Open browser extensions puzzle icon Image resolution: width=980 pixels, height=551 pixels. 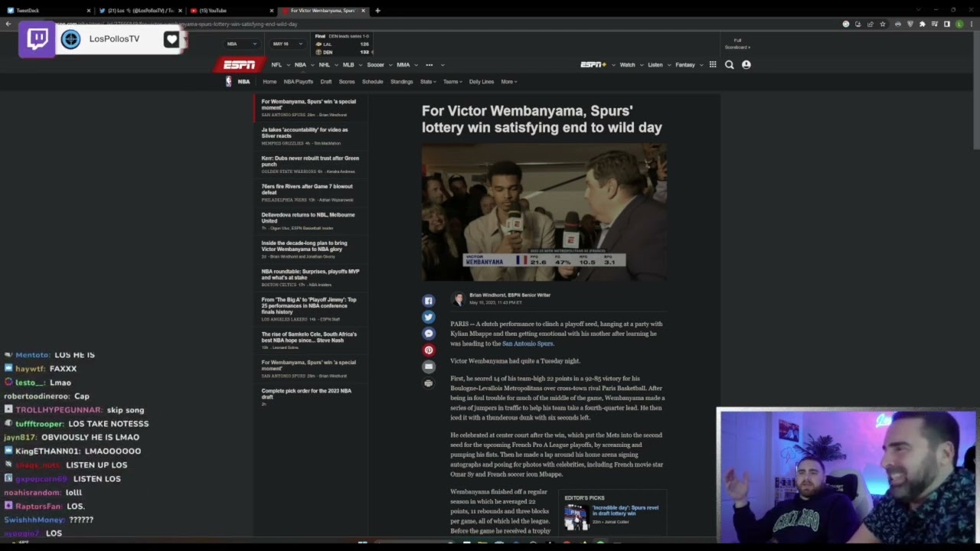(923, 24)
